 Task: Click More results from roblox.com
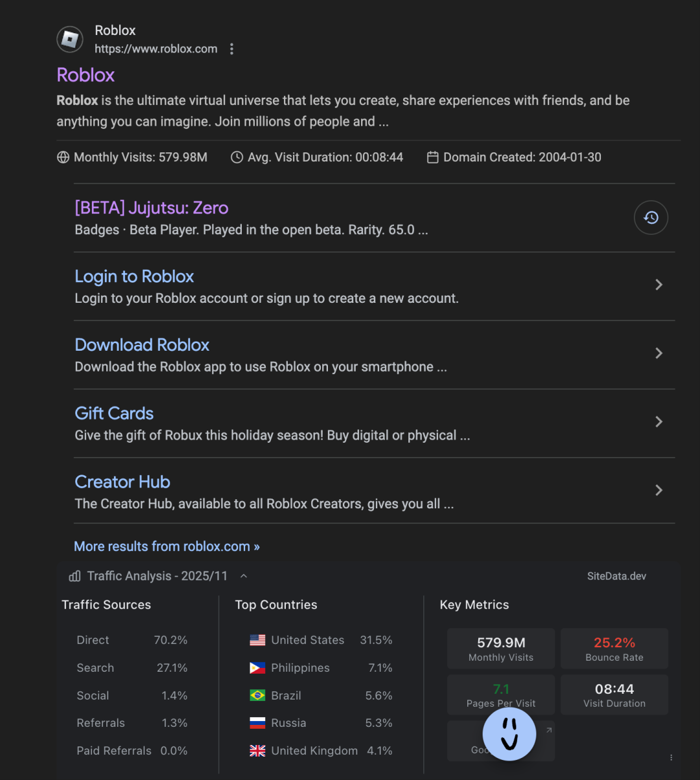point(167,547)
